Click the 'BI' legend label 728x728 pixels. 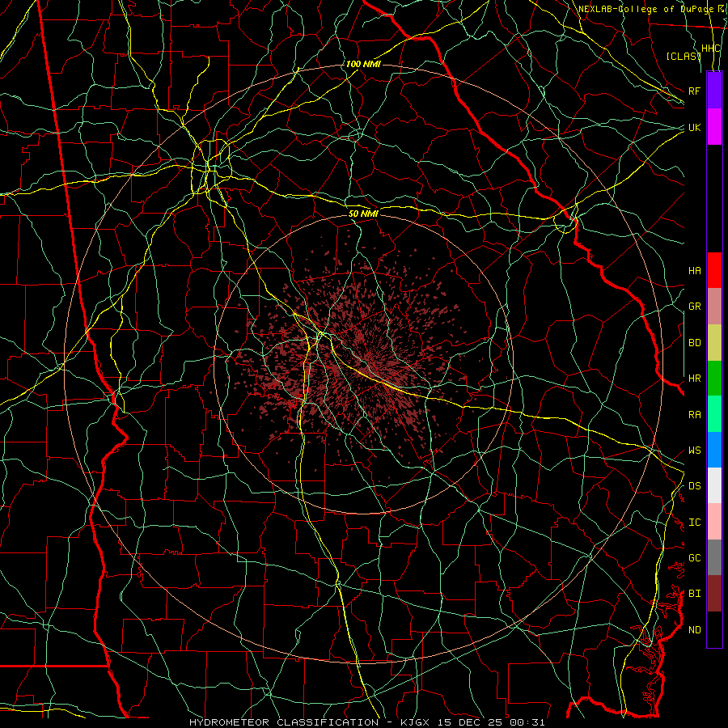(694, 594)
